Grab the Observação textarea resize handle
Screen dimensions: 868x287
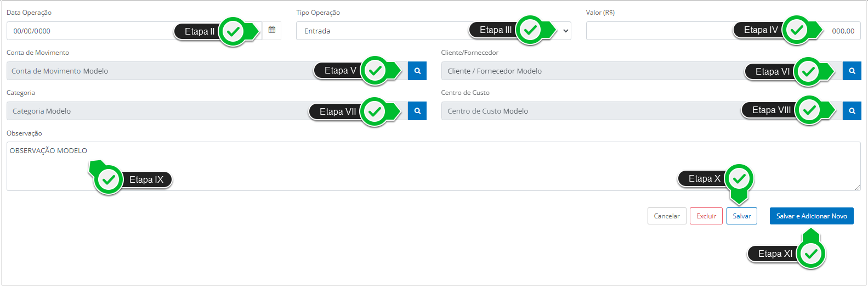click(x=857, y=188)
